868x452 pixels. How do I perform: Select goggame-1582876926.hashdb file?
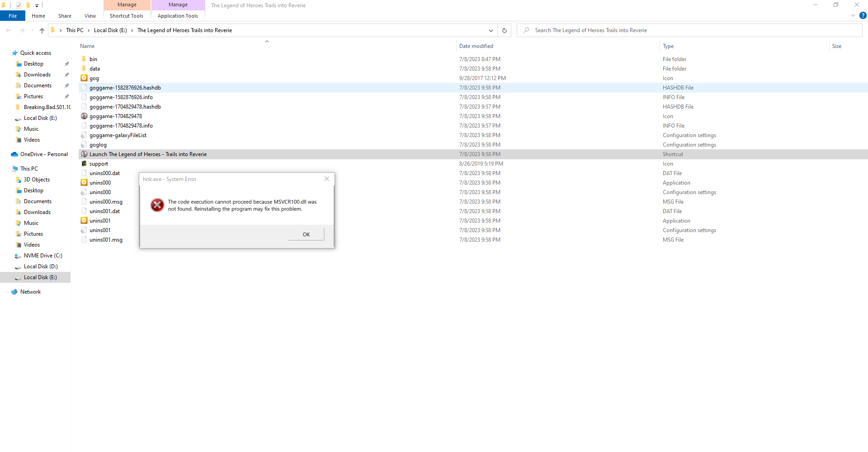click(x=125, y=87)
